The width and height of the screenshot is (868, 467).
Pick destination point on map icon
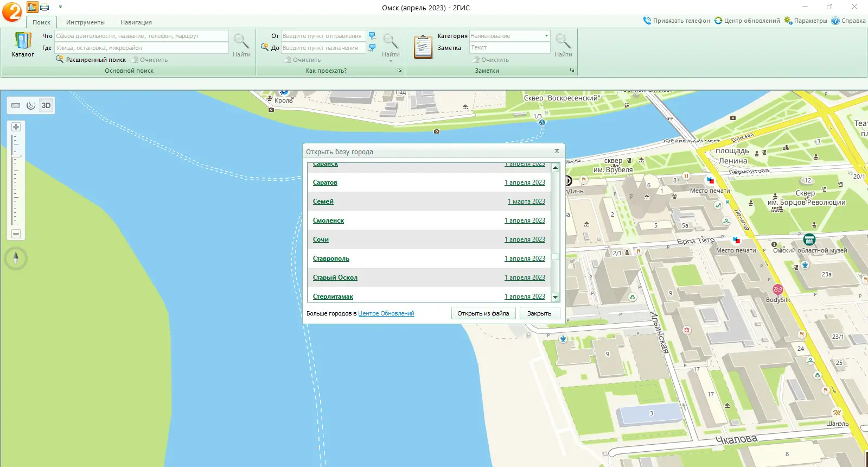[x=372, y=48]
